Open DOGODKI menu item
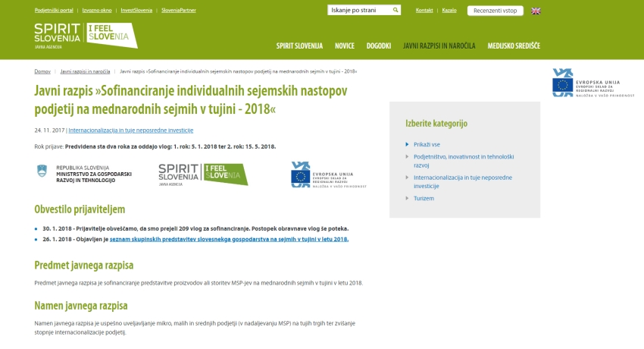This screenshot has height=349, width=644. tap(379, 46)
